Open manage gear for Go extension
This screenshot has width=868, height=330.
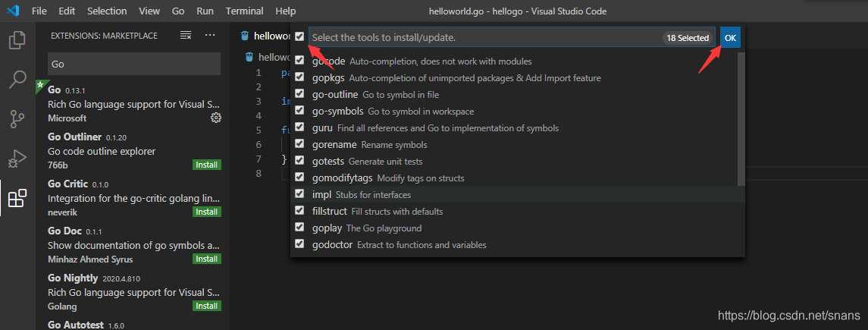point(216,118)
